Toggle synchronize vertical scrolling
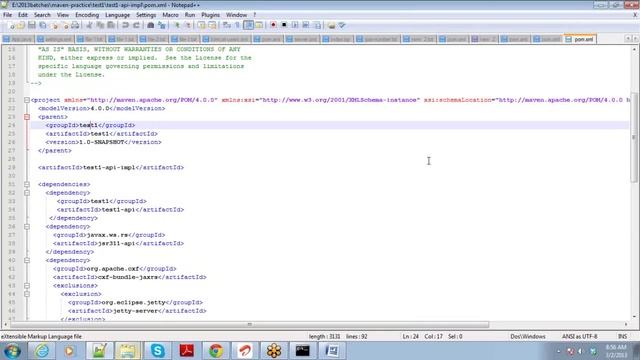This screenshot has height=360, width=640. [202, 25]
